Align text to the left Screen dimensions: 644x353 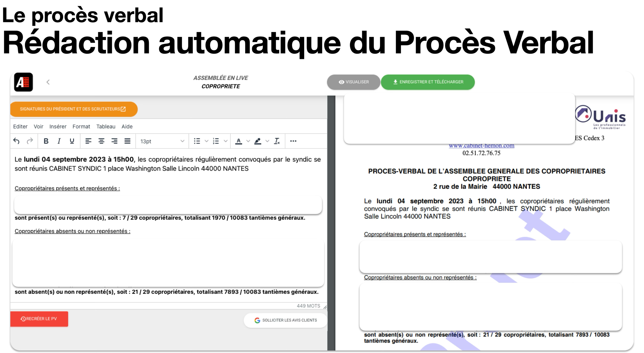click(x=88, y=141)
